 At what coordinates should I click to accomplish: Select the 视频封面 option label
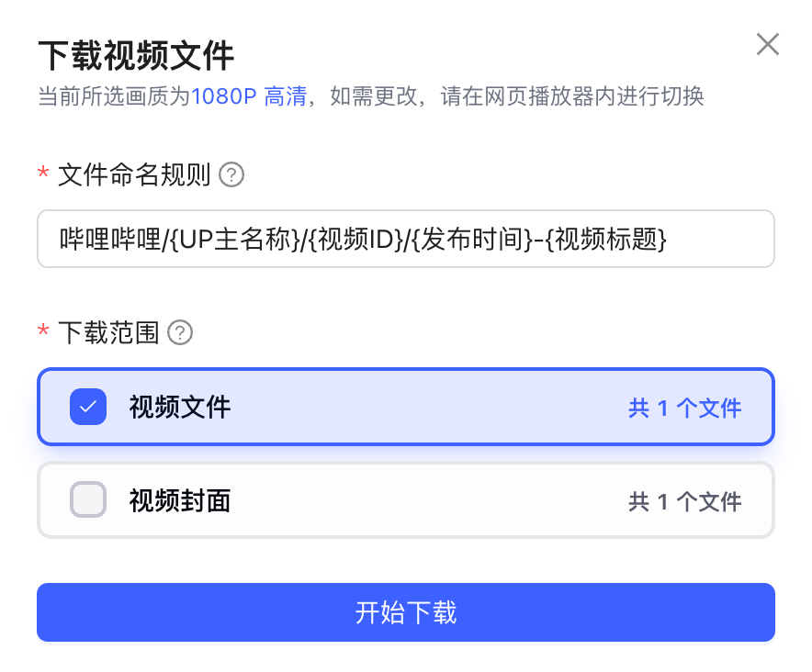click(180, 500)
